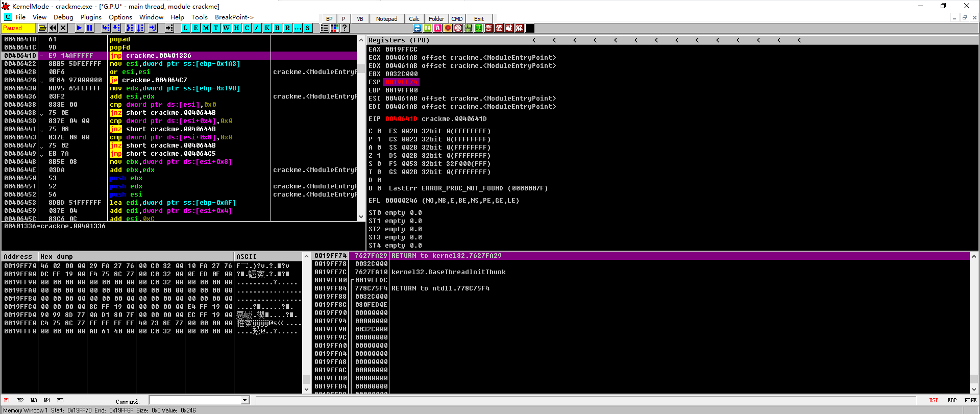Click the green up-down arrows plugin icon
The height and width of the screenshot is (414, 980).
(428, 28)
